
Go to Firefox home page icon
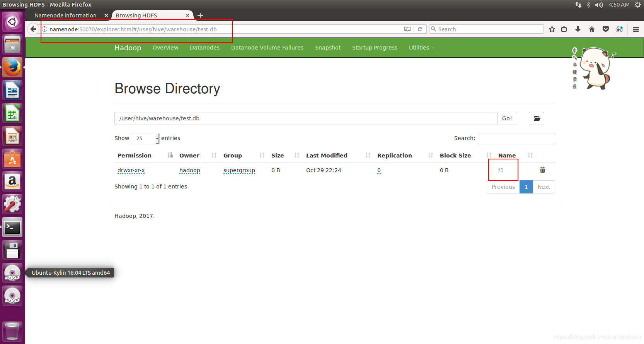pyautogui.click(x=592, y=29)
